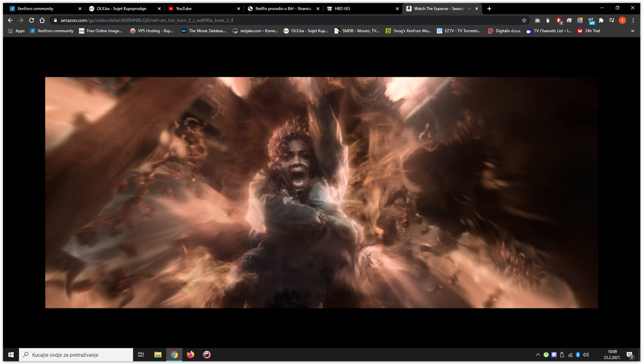The height and width of the screenshot is (364, 643).
Task: Show hidden system tray icons
Action: [x=538, y=355]
